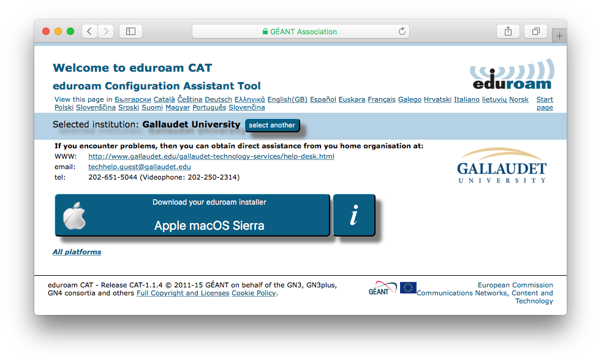Screen dimensions: 601x364
Task: Switch language to Français
Action: point(382,99)
